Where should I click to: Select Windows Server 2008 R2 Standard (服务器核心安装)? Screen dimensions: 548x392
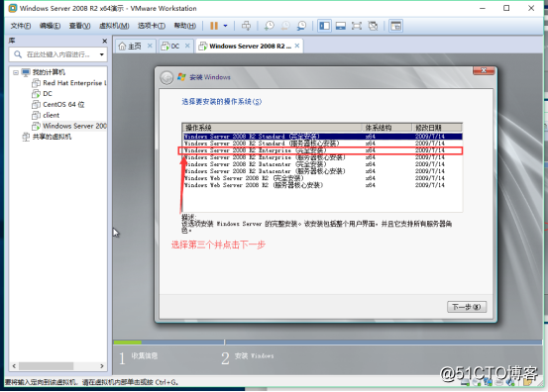(323, 144)
